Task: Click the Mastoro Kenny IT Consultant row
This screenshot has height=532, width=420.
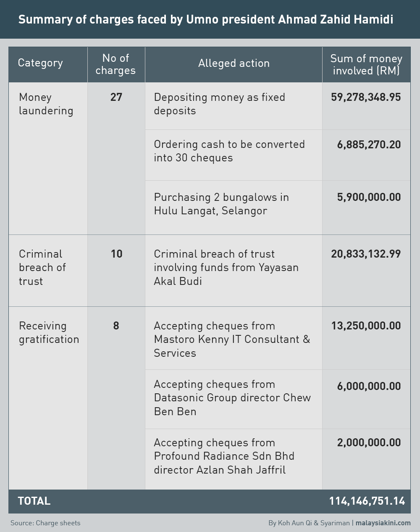Action: [278, 338]
